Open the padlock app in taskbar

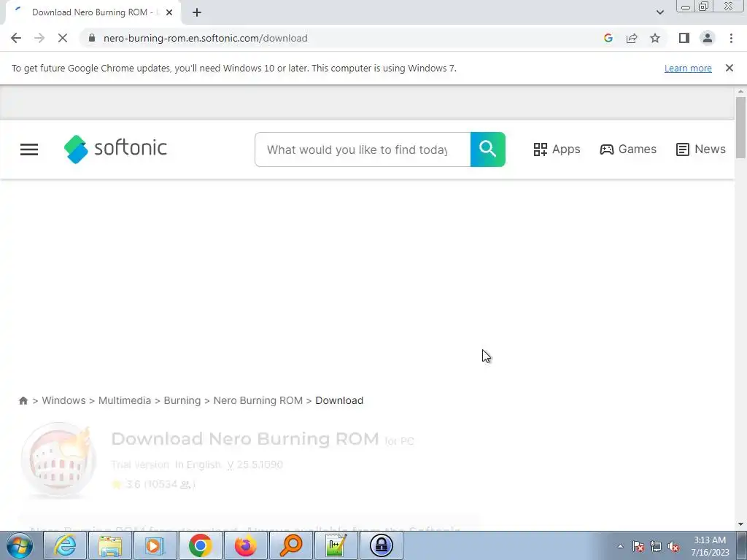pyautogui.click(x=381, y=545)
